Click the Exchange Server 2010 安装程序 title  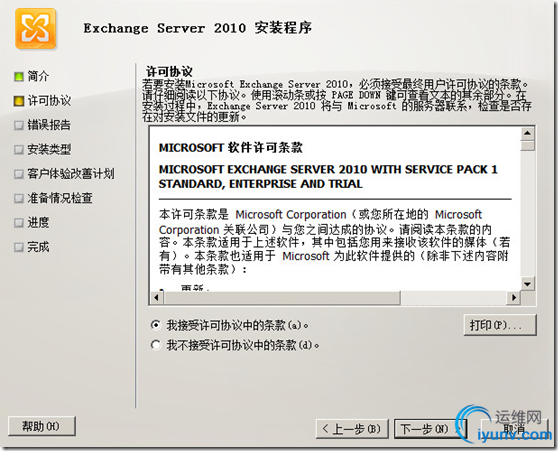pyautogui.click(x=198, y=28)
